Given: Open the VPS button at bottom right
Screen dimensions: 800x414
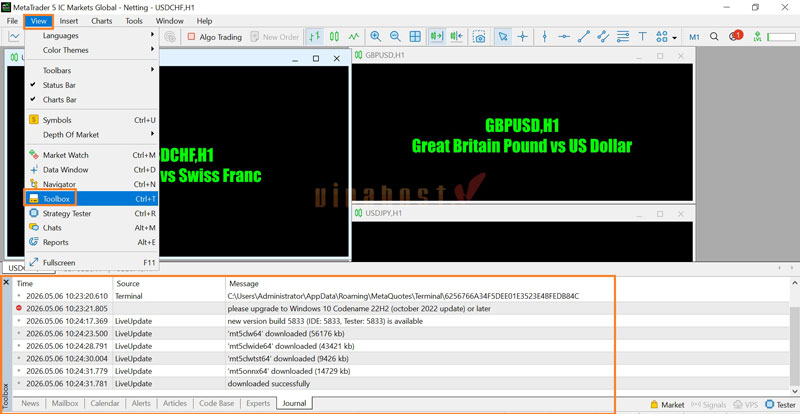Looking at the screenshot, I should point(747,405).
